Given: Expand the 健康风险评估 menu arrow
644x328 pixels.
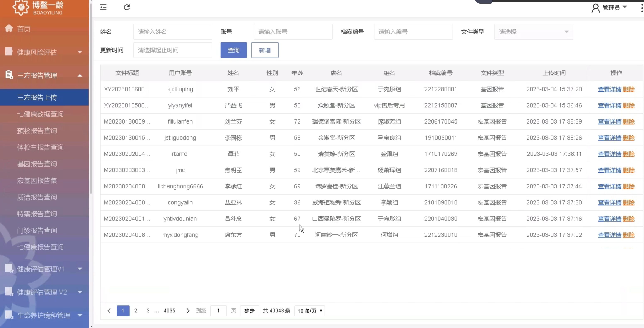Looking at the screenshot, I should click(80, 52).
